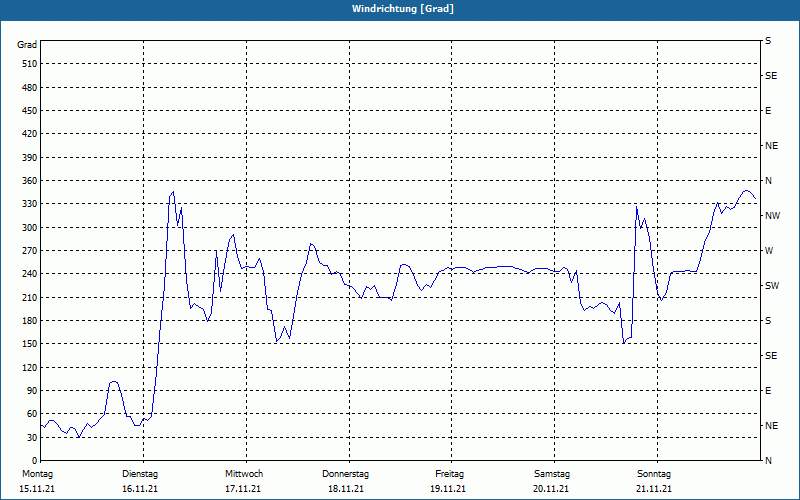Screen dimensions: 800x500
Task: Click the 60 axis value
Action: tap(32, 414)
